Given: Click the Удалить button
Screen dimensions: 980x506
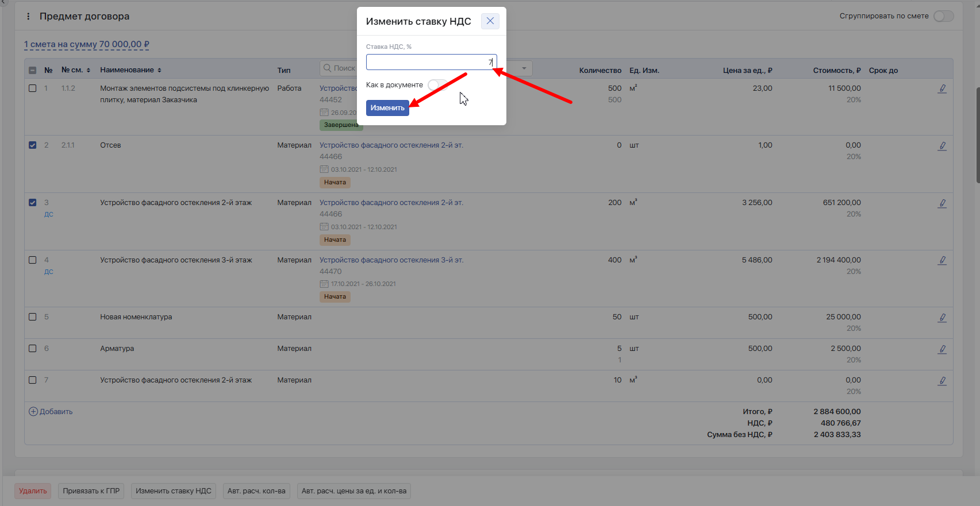Looking at the screenshot, I should coord(33,491).
